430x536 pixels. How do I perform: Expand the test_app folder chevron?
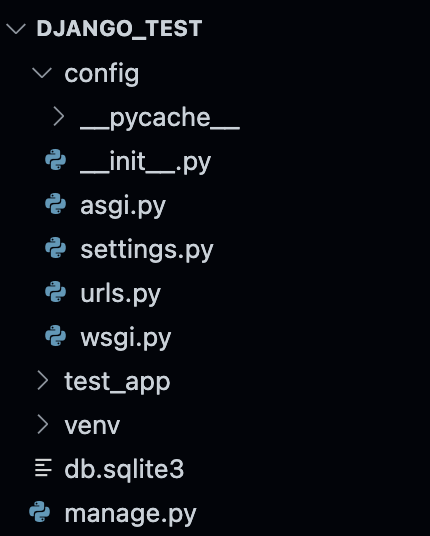pyautogui.click(x=42, y=381)
